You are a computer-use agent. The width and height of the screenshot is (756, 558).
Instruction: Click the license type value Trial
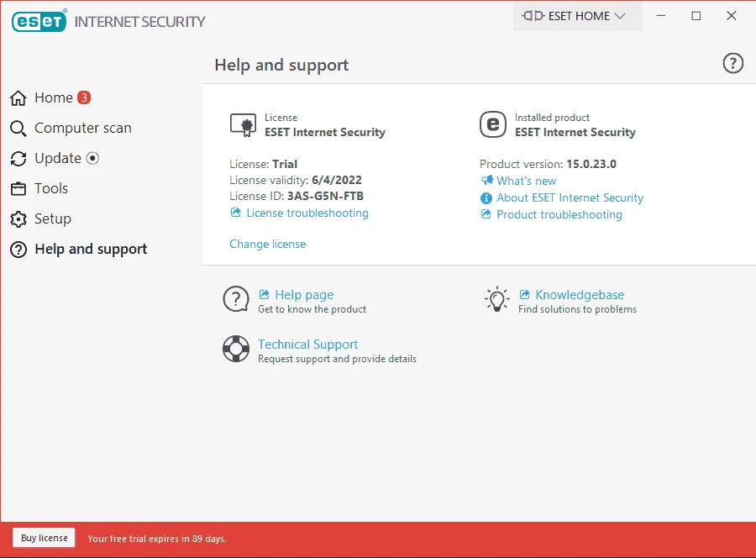[285, 165]
